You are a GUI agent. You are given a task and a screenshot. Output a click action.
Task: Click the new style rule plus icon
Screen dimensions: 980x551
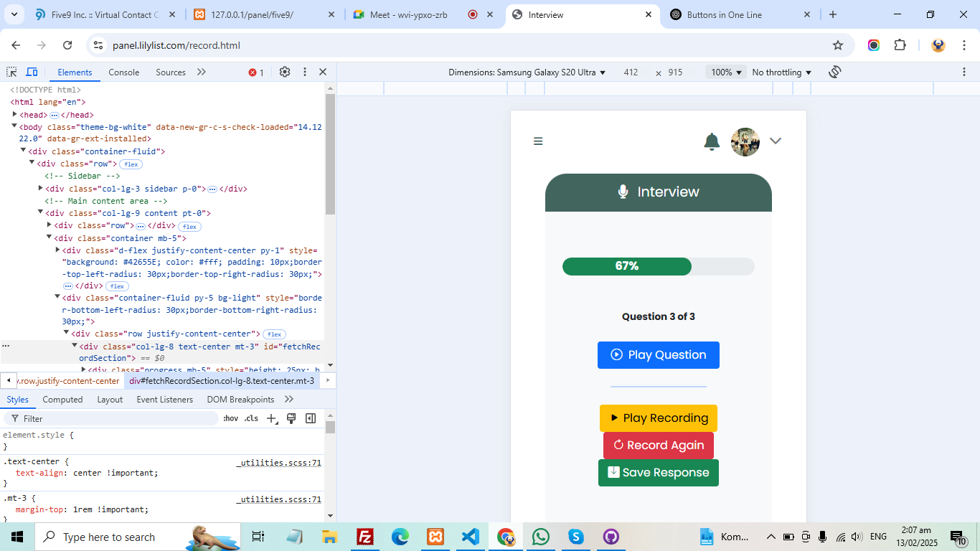[271, 418]
